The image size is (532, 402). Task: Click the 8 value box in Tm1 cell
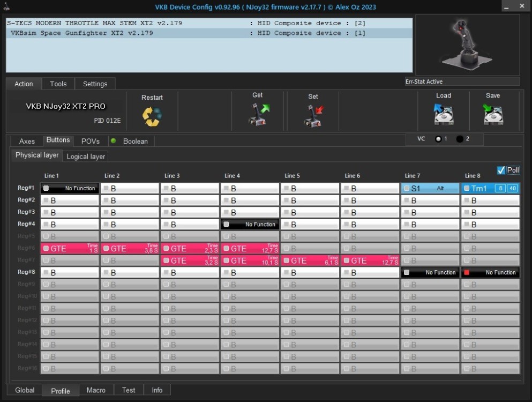(x=500, y=188)
